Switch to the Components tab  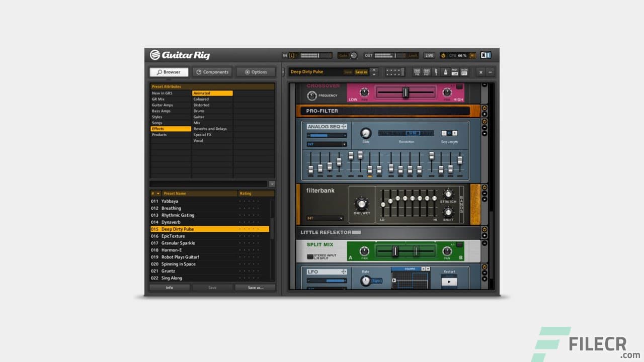pyautogui.click(x=212, y=72)
